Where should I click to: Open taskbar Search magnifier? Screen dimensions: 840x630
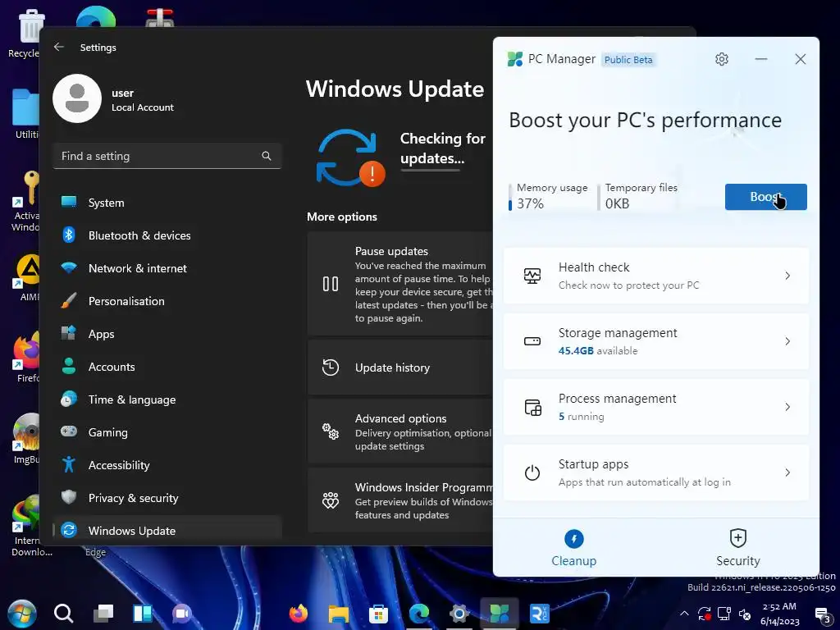point(63,614)
